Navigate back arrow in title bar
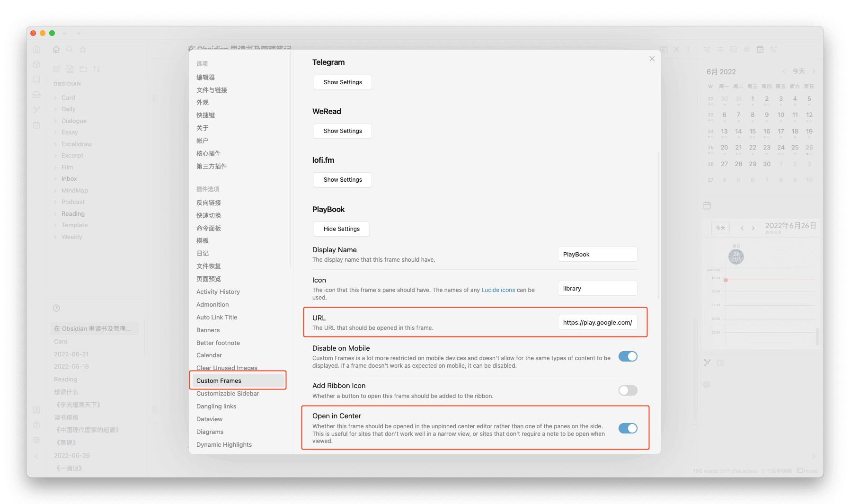This screenshot has height=504, width=850. click(65, 33)
